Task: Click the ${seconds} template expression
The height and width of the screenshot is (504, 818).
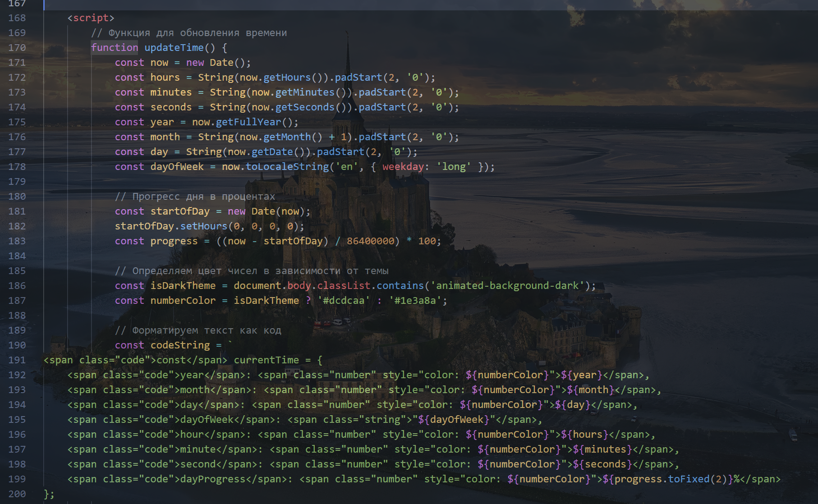Action: pyautogui.click(x=602, y=464)
